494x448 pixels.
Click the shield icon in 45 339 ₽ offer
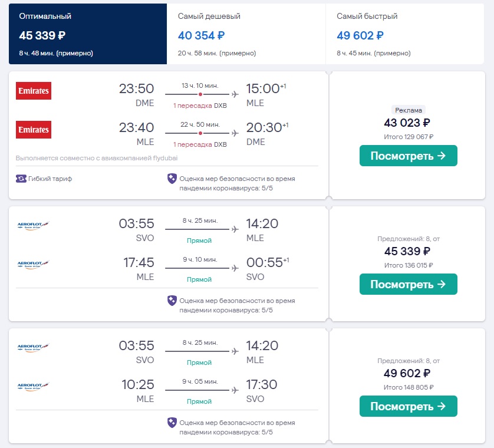pos(172,301)
